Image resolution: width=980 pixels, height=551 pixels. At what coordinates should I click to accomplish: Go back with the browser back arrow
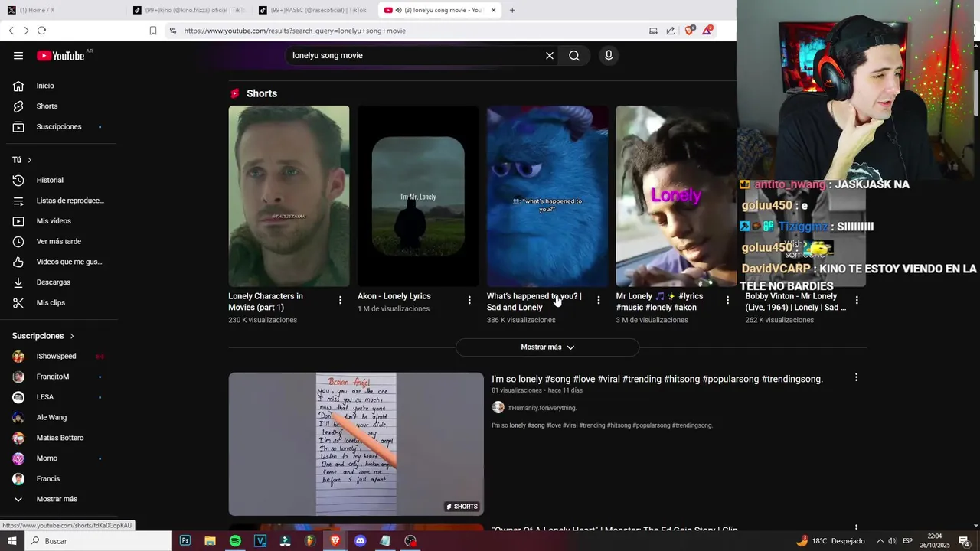11,31
